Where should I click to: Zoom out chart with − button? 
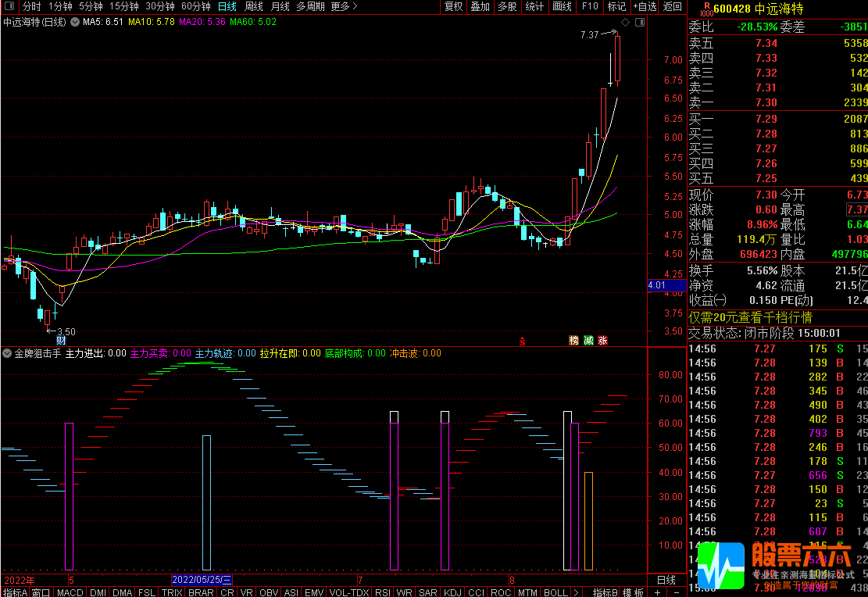click(676, 592)
